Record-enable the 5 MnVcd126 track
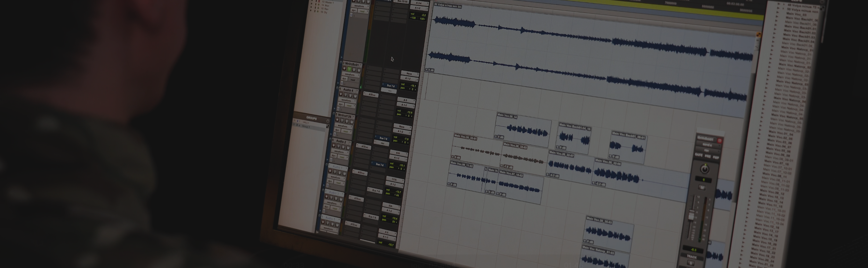 pyautogui.click(x=337, y=120)
